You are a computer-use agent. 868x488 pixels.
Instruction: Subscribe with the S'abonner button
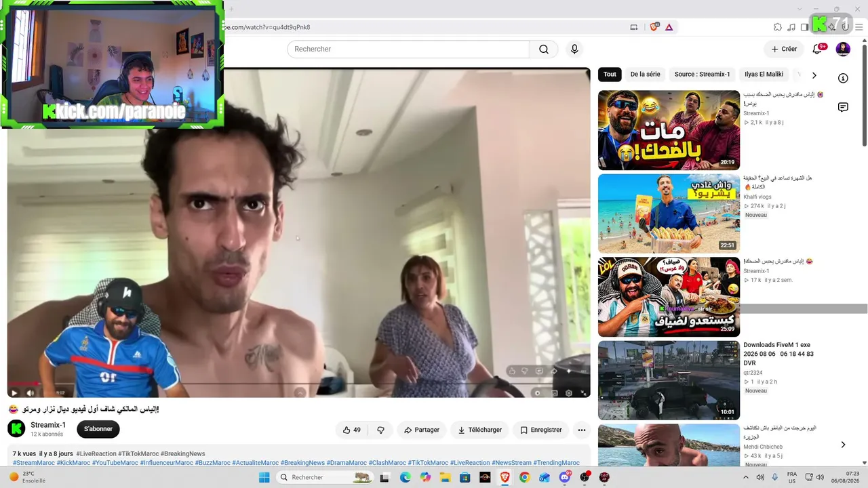[x=98, y=429]
